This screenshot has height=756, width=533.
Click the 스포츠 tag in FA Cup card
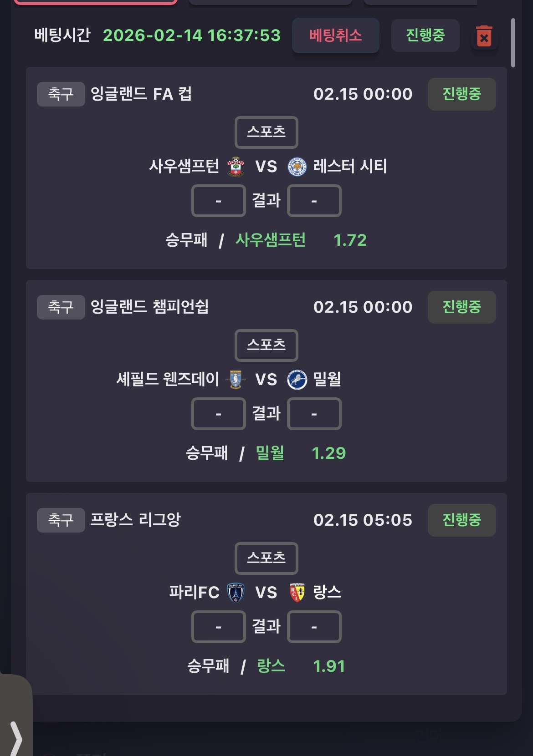click(266, 132)
